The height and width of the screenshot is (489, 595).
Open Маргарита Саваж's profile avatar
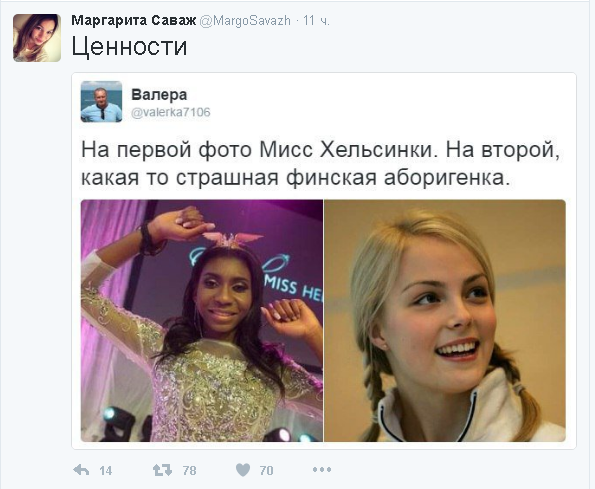point(37,38)
